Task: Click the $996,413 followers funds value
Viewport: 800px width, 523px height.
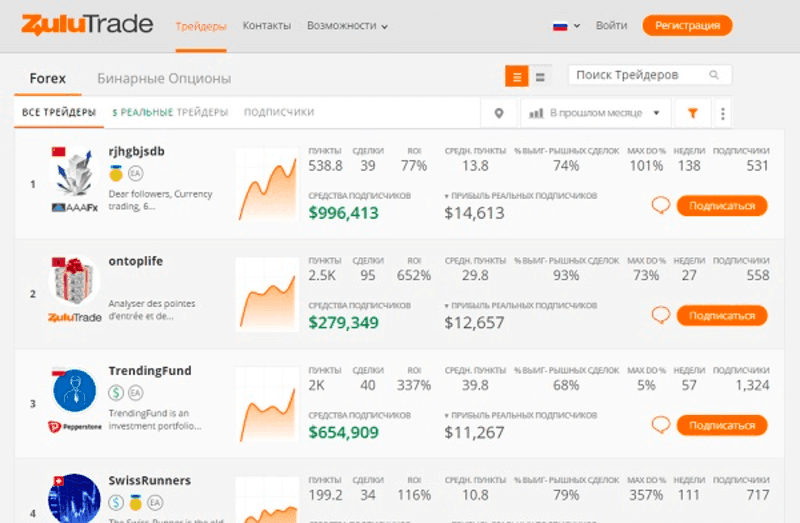Action: point(343,213)
